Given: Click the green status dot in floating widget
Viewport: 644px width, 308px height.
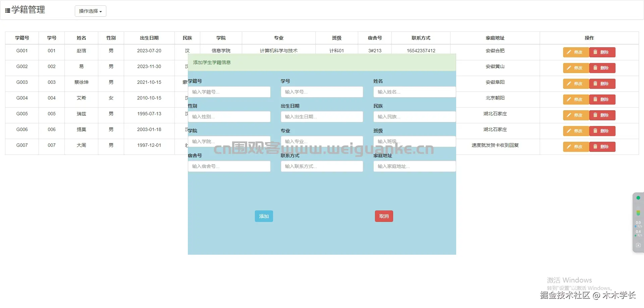Looking at the screenshot, I should [638, 198].
